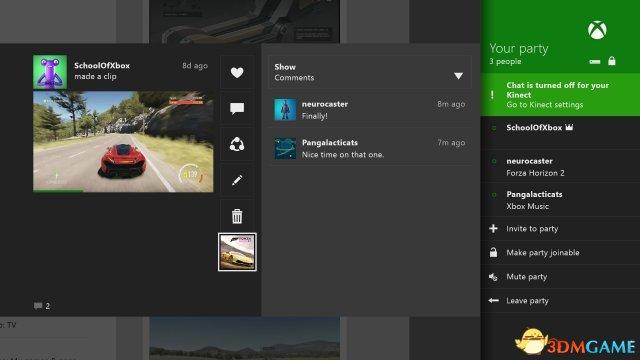Image resolution: width=640 pixels, height=360 pixels.
Task: Click SchoolOfXbox online status circle
Action: pos(493,128)
